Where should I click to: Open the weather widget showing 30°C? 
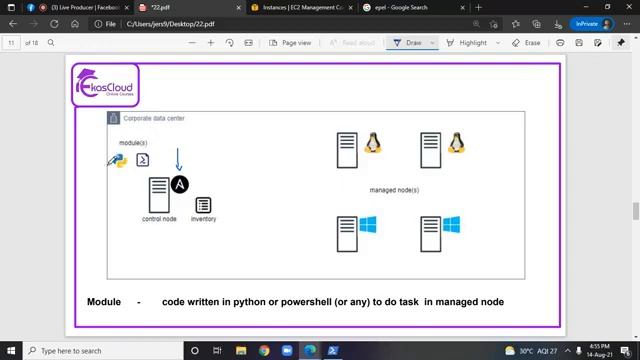(531, 351)
